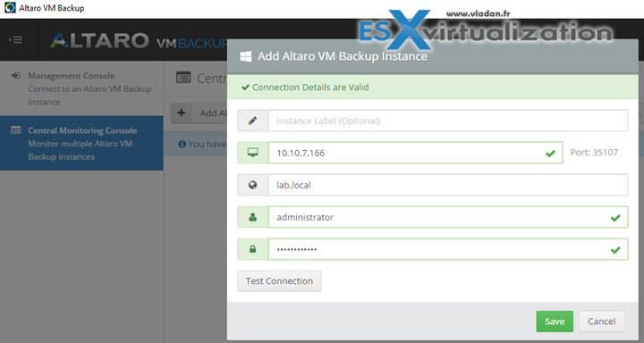Click the username field with administrator
This screenshot has width=644, height=343.
click(448, 217)
